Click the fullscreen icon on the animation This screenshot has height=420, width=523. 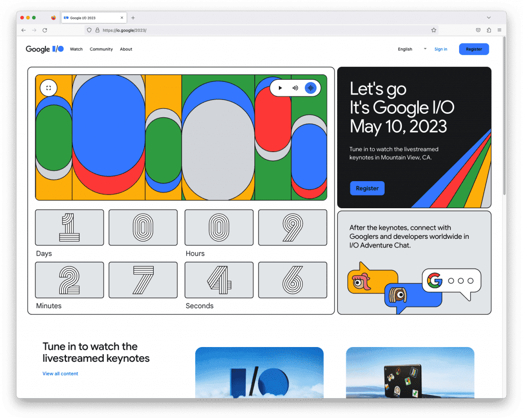pyautogui.click(x=49, y=88)
